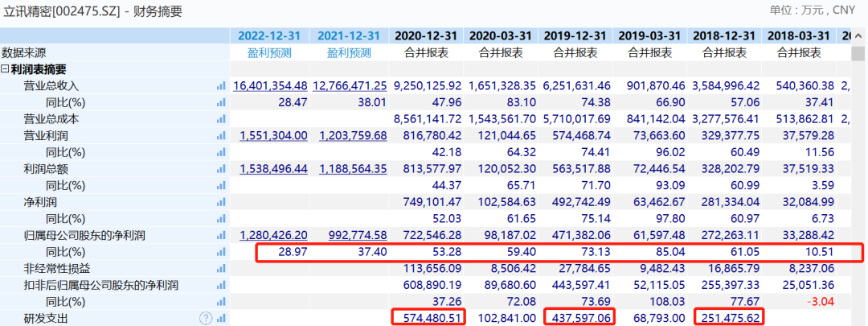Click the 数据来源 row label
Screen dimensions: 868x326
coord(24,53)
